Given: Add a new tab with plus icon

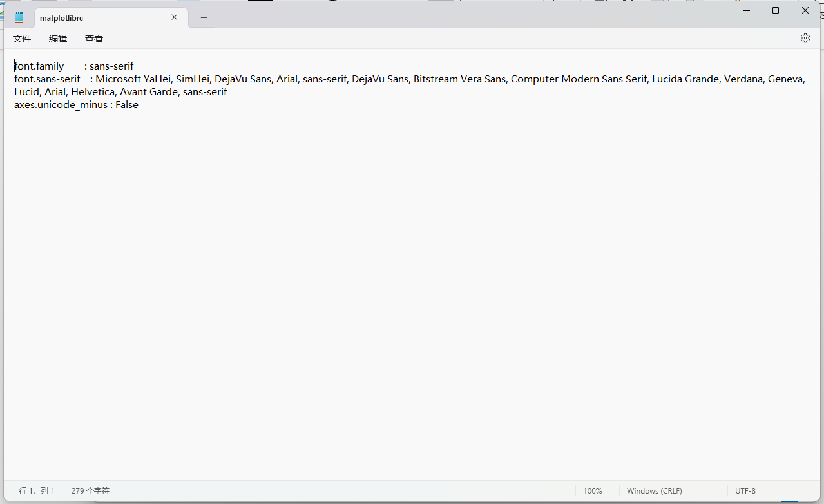Looking at the screenshot, I should click(204, 18).
